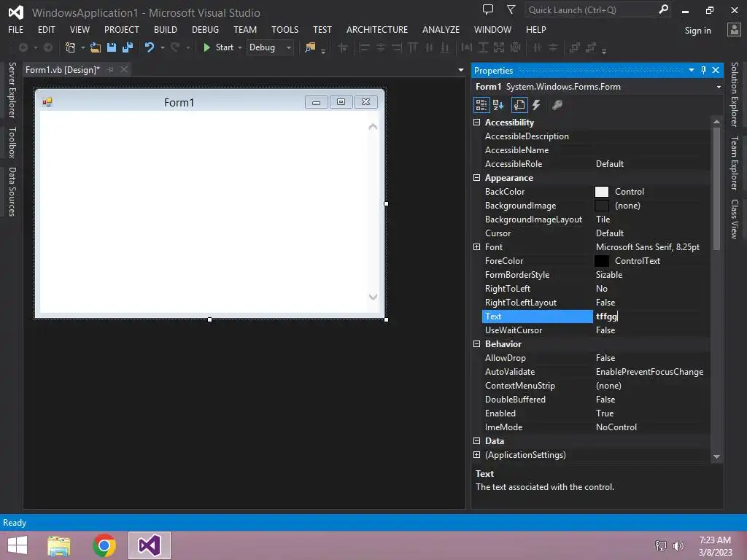Toggle auto-hide pin of Properties panel

[x=704, y=70]
